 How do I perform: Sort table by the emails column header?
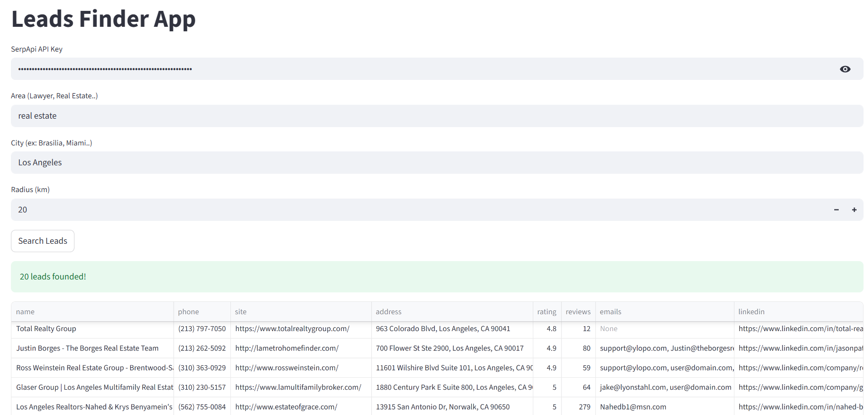coord(664,312)
